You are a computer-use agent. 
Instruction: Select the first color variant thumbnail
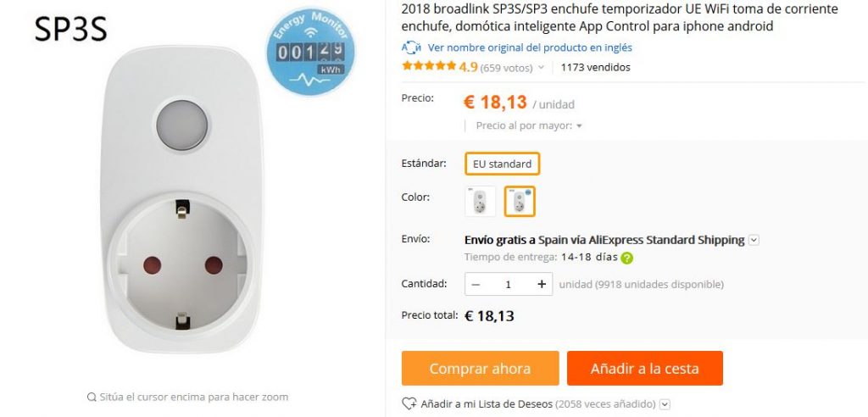coord(481,201)
